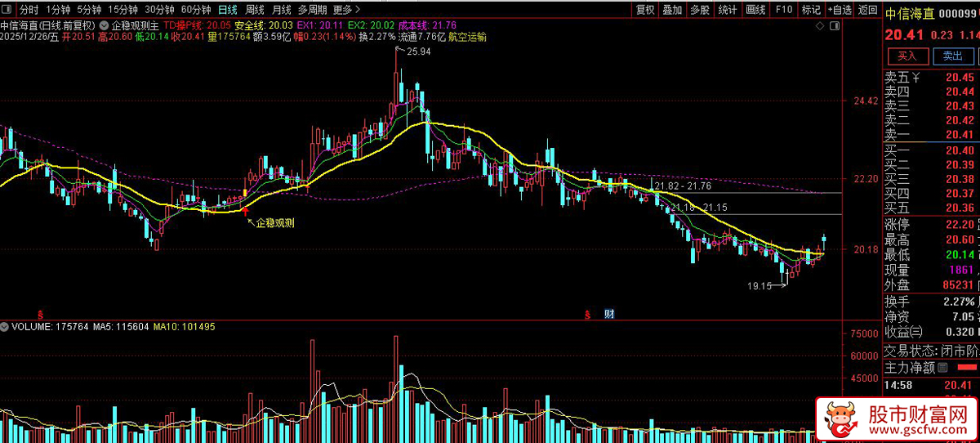Select the 60分钟 period tab
980x443 pixels.
[196, 10]
